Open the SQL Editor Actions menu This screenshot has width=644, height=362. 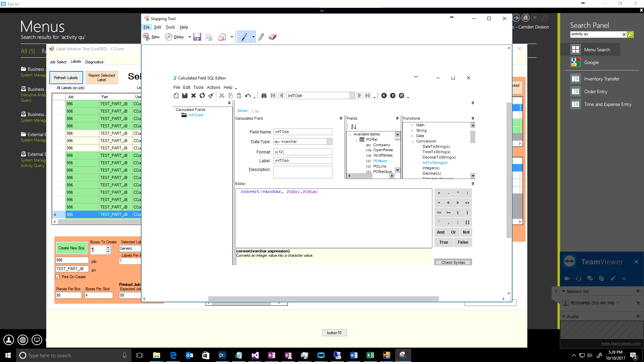[213, 87]
